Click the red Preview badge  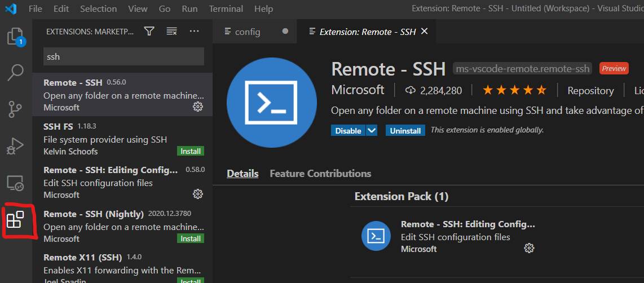pos(614,68)
